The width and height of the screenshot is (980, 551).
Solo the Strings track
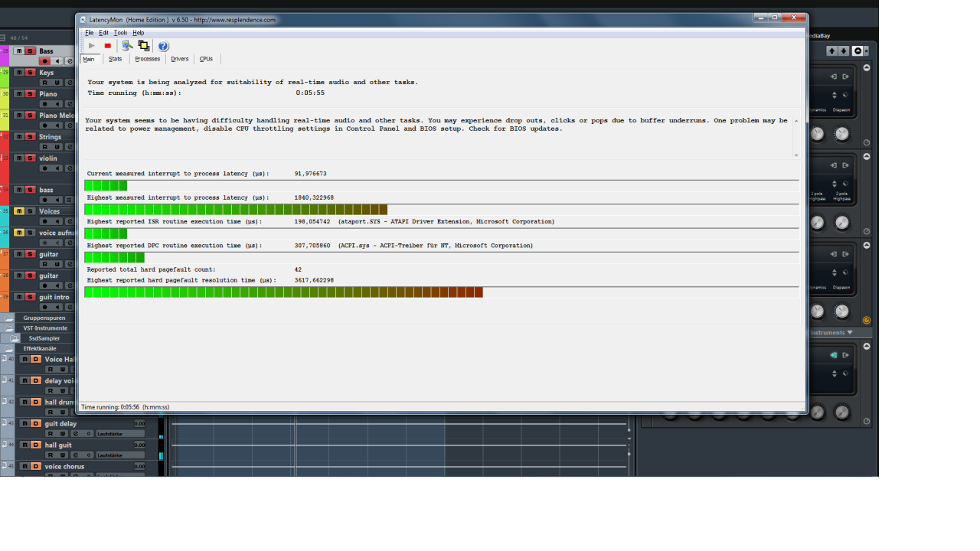(30, 137)
